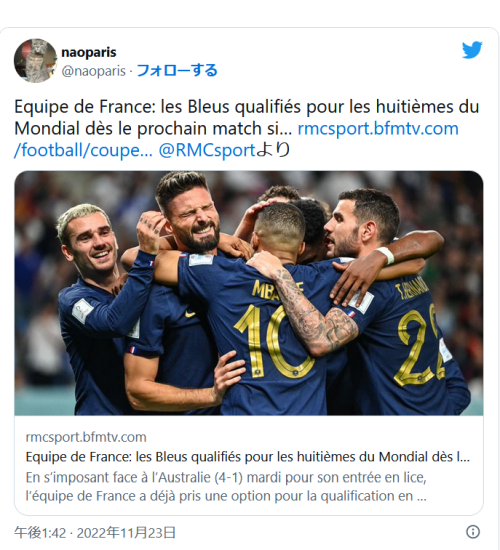Click the rmcsport.bfmtv.com domain in link card

pos(86,437)
